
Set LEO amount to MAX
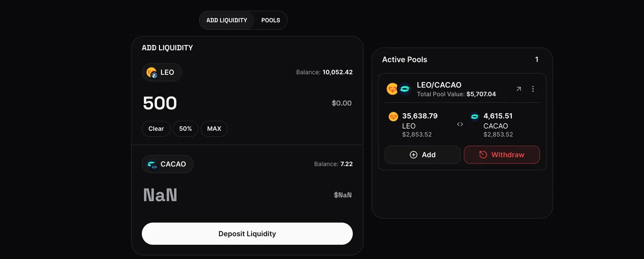pyautogui.click(x=214, y=129)
